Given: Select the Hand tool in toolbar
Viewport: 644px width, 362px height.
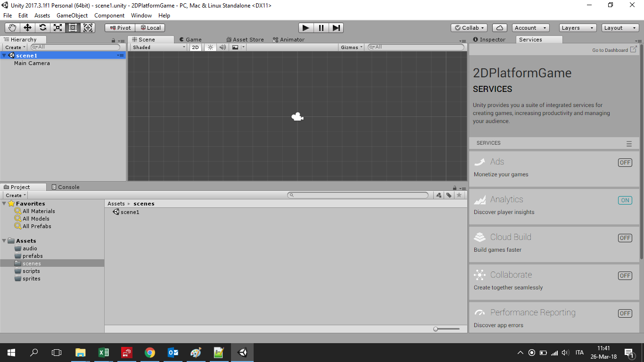Looking at the screenshot, I should pos(12,28).
